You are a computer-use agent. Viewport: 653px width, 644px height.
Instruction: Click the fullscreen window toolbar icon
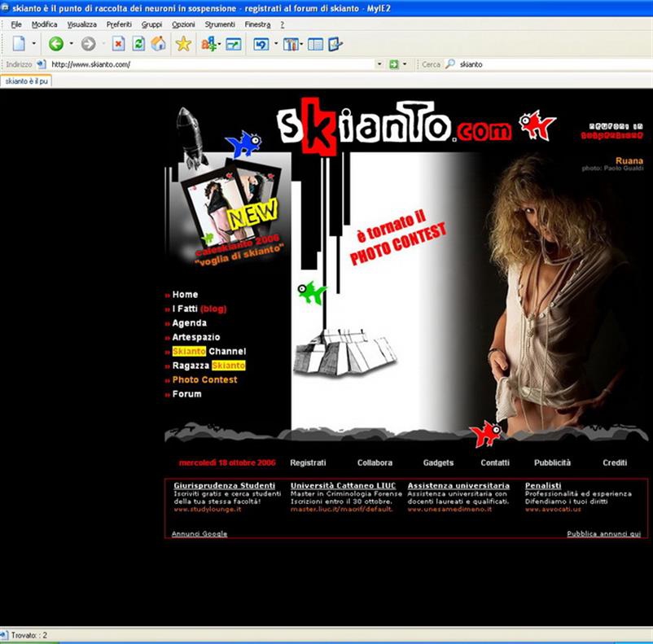(233, 43)
